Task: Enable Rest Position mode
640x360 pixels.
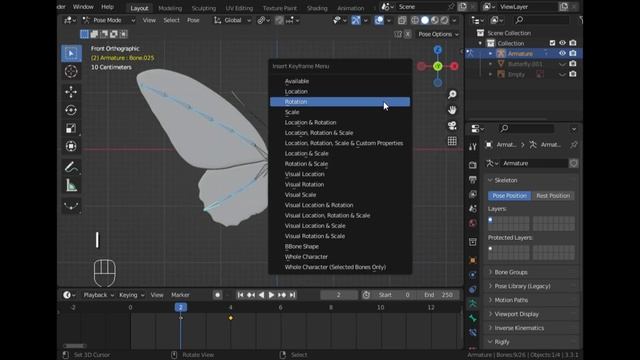Action: (x=553, y=196)
